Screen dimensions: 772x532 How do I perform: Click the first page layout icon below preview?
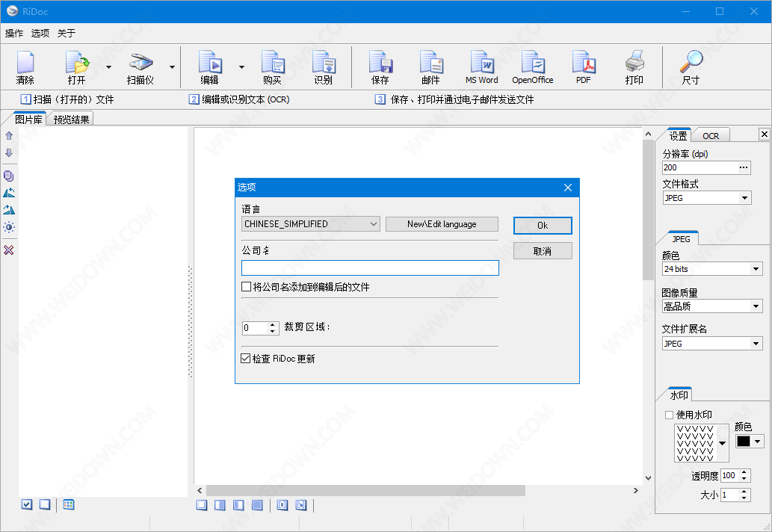[201, 505]
